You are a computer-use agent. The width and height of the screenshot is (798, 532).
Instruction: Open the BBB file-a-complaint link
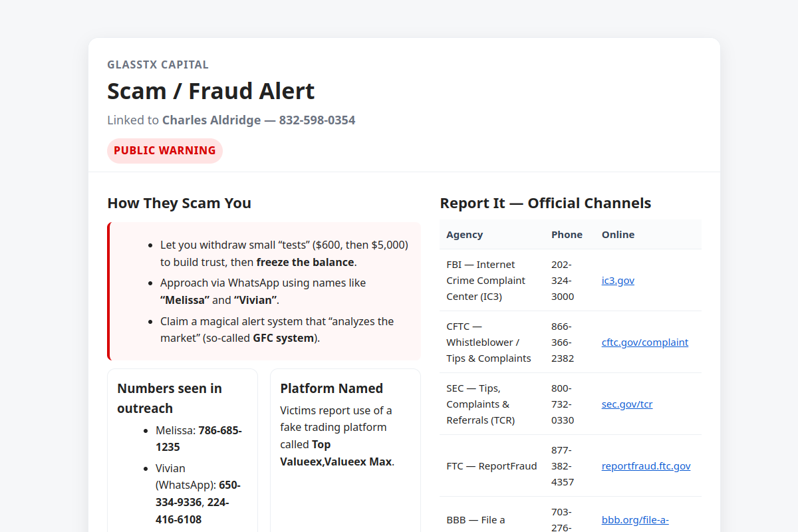[635, 519]
